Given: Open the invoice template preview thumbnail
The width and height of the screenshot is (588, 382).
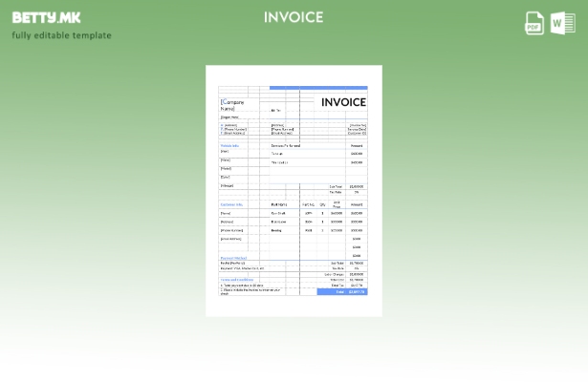Looking at the screenshot, I should 294,190.
